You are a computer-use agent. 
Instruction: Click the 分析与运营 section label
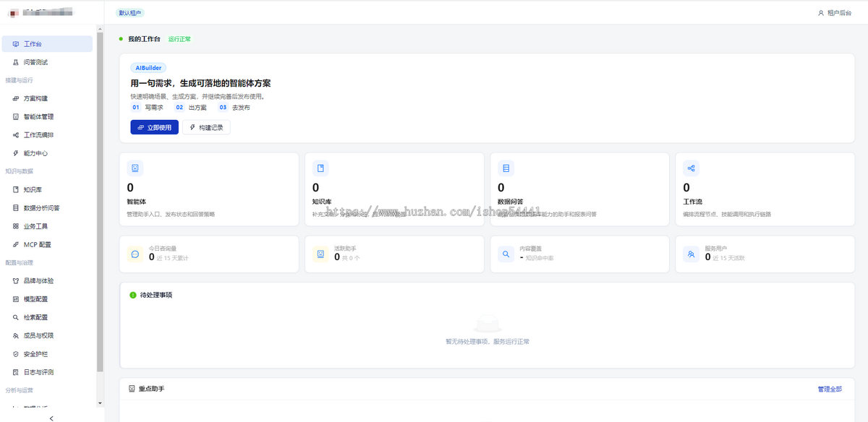19,390
